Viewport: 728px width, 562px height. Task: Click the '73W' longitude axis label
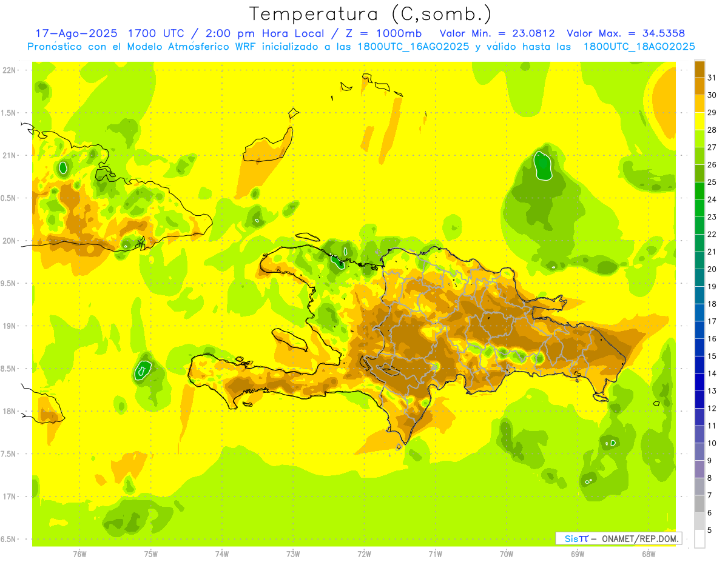[293, 554]
